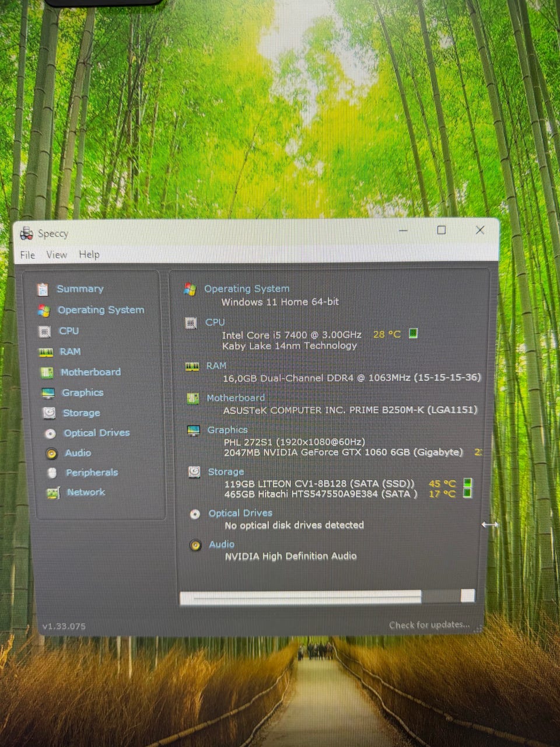Go to Graphics in the sidebar

82,393
